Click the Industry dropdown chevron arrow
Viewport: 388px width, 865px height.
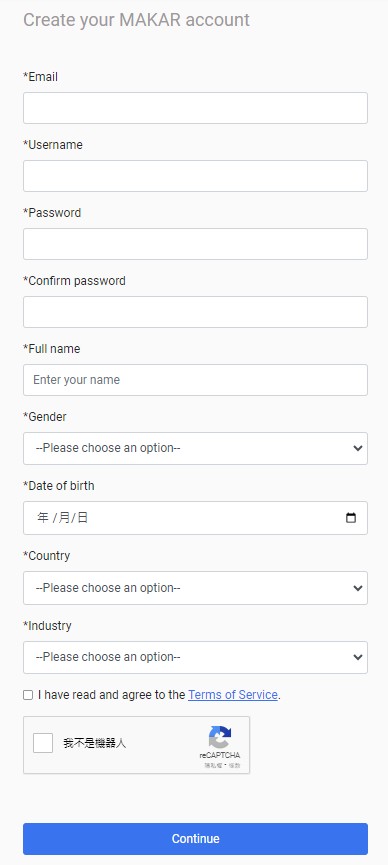coord(358,657)
